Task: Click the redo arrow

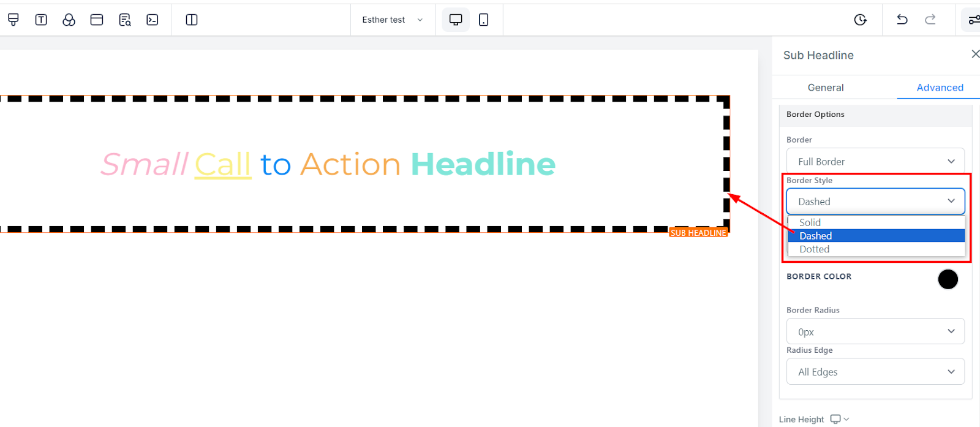Action: tap(930, 20)
